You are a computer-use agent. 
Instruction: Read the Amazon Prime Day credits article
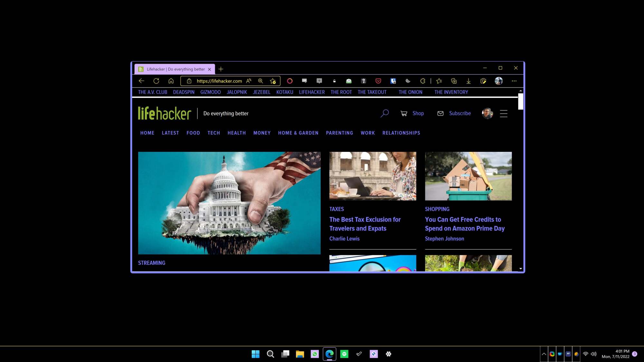click(465, 224)
